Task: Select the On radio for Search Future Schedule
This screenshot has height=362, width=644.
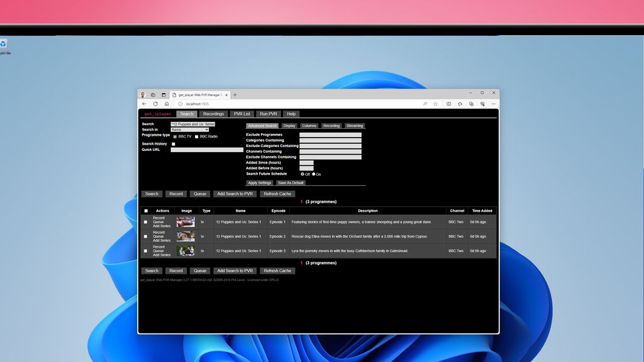Action: [314, 174]
